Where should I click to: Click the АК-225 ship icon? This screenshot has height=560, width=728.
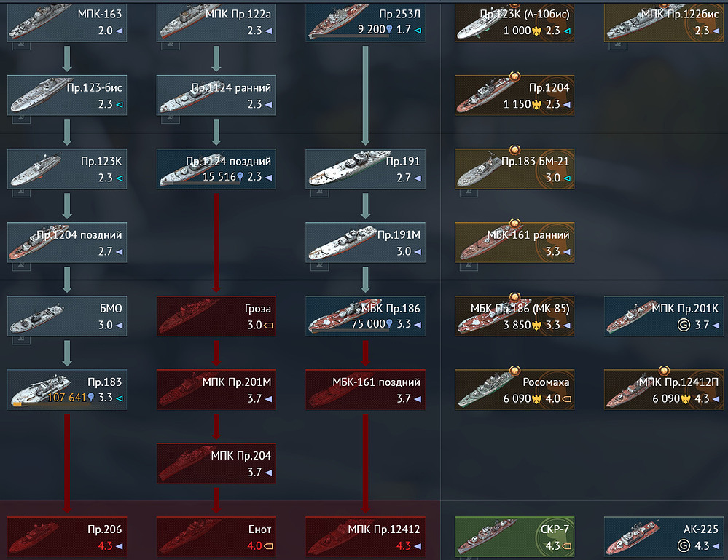coord(635,537)
